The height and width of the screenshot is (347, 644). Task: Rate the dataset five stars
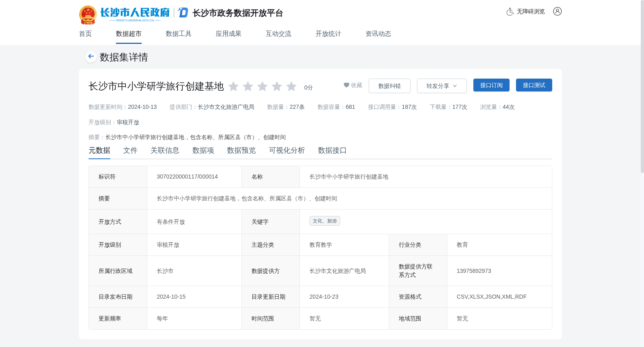[x=291, y=86]
